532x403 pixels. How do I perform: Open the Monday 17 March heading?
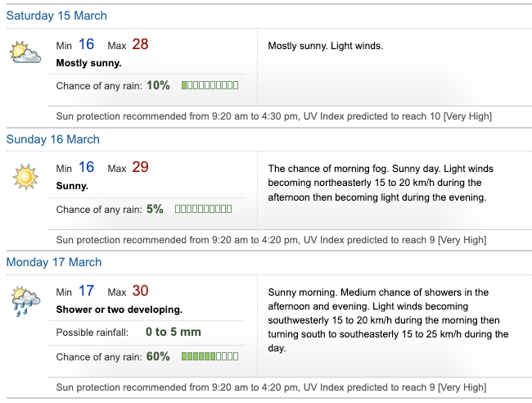pyautogui.click(x=54, y=262)
